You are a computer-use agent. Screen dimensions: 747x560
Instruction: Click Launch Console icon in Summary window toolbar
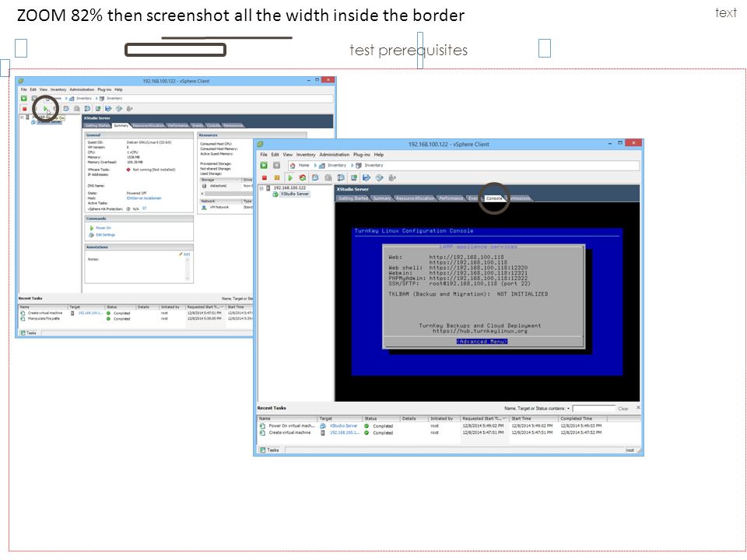point(98,109)
